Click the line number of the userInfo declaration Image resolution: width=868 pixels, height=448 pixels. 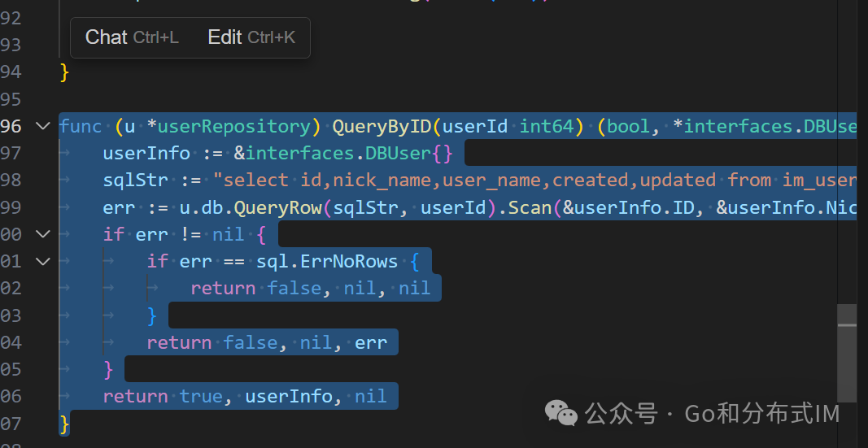point(11,153)
